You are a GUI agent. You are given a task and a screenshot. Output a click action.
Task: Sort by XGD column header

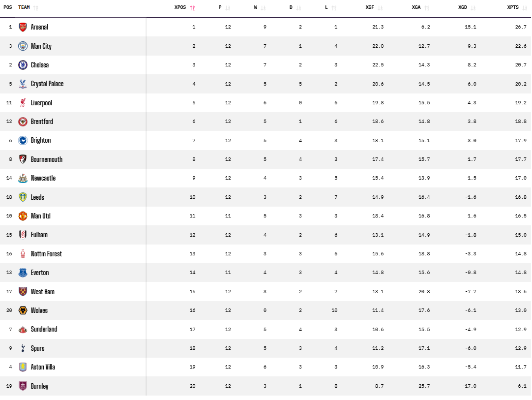pos(463,7)
